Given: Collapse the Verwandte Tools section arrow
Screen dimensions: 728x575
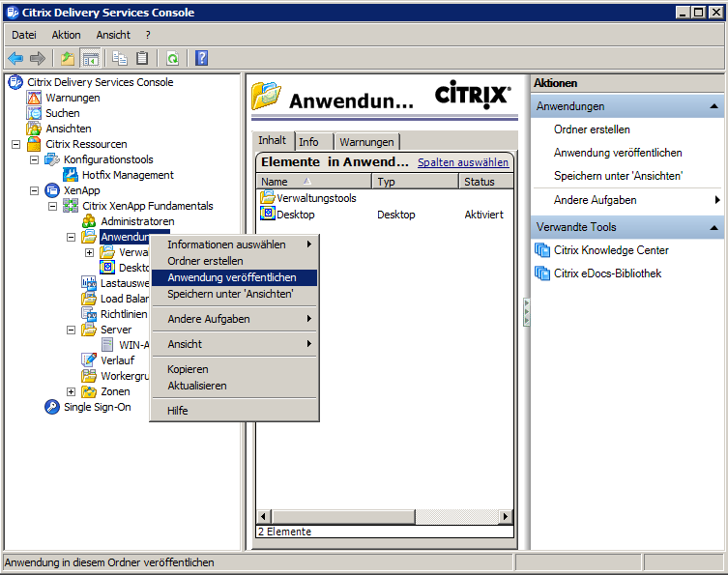Looking at the screenshot, I should click(x=714, y=227).
